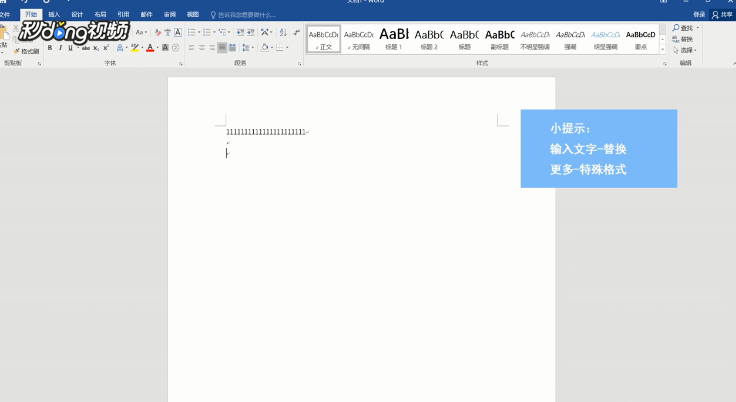Click the 共享 (Share) button
736x402 pixels.
(722, 15)
